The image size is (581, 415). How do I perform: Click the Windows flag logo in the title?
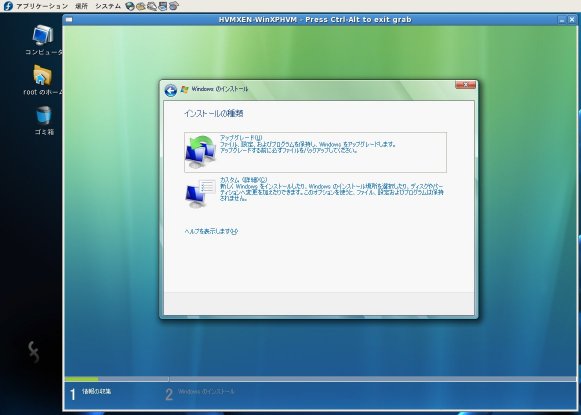[184, 89]
